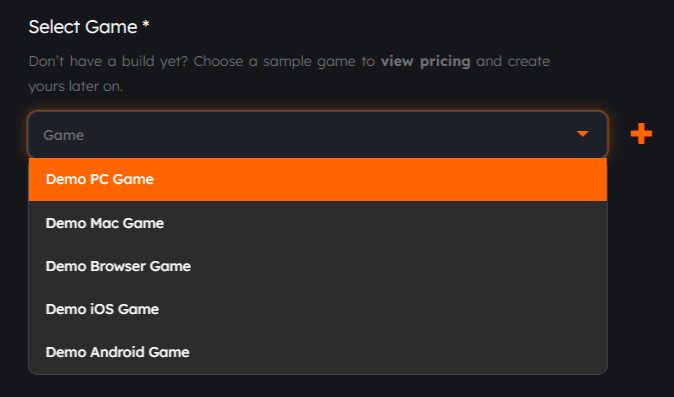Add a new game with plus button

coord(641,134)
